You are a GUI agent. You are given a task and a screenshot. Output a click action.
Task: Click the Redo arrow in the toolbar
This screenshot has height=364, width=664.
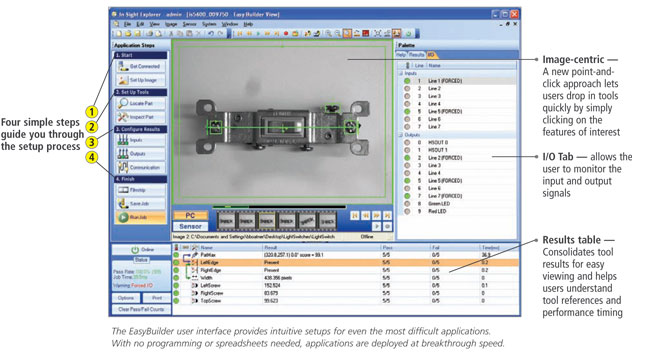coord(220,33)
